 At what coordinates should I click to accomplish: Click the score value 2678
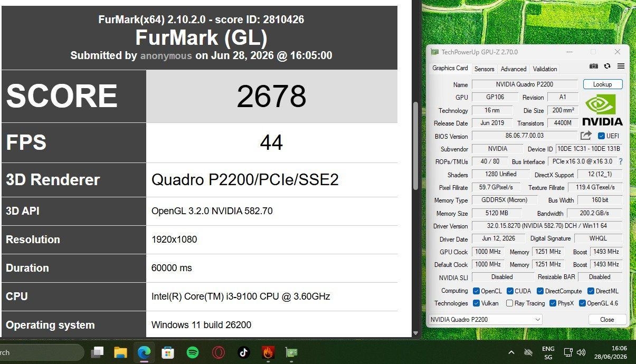(271, 96)
